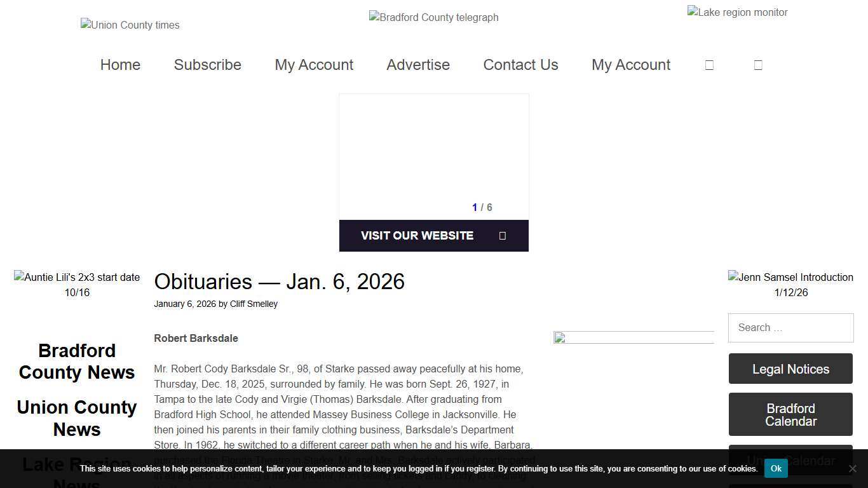Click the Union County Times logo
This screenshot has width=868, height=488.
click(x=130, y=25)
